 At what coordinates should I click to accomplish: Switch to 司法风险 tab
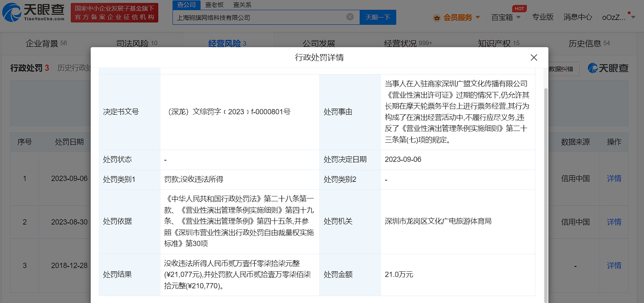[137, 43]
